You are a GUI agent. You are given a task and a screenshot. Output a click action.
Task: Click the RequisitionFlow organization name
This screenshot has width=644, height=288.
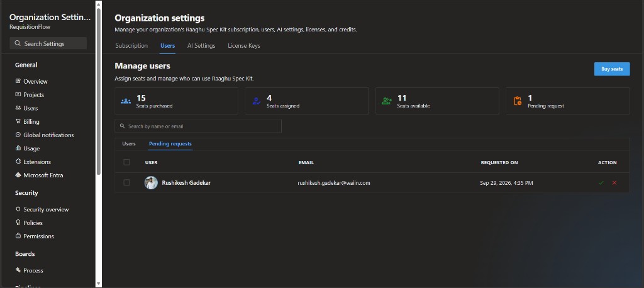30,26
